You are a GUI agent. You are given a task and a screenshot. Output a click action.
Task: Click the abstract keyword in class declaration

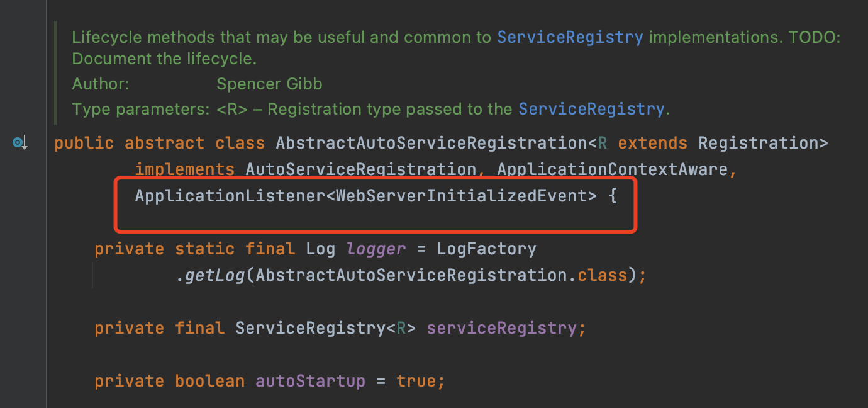tap(164, 143)
